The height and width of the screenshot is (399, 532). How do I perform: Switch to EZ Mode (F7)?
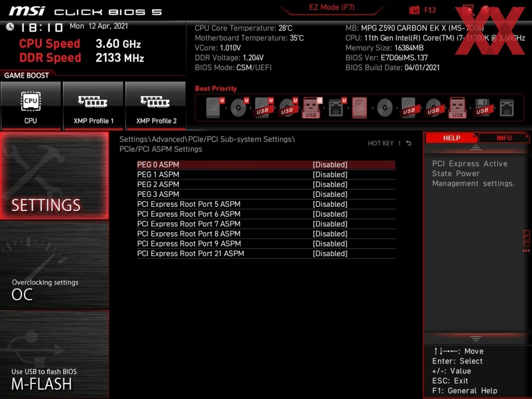(x=332, y=7)
